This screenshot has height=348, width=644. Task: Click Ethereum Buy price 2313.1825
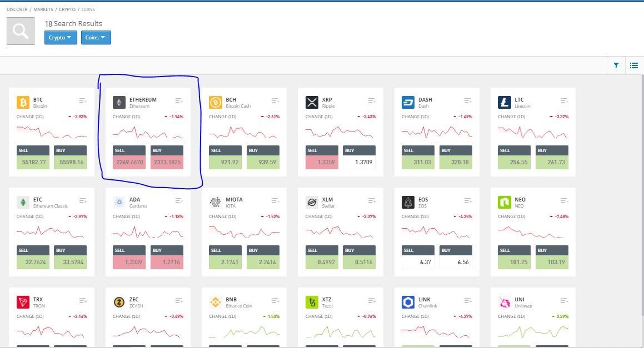click(167, 162)
